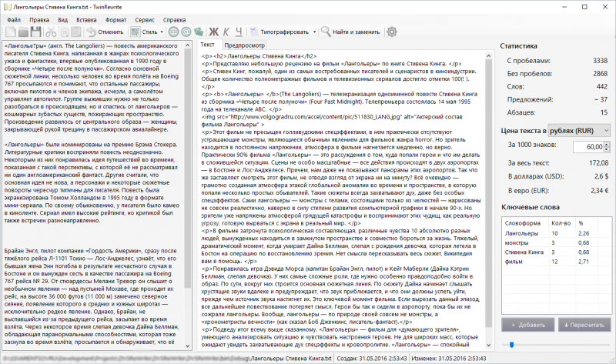Open the Сервис menu
Viewport: 616px width, 364px height.
point(145,20)
